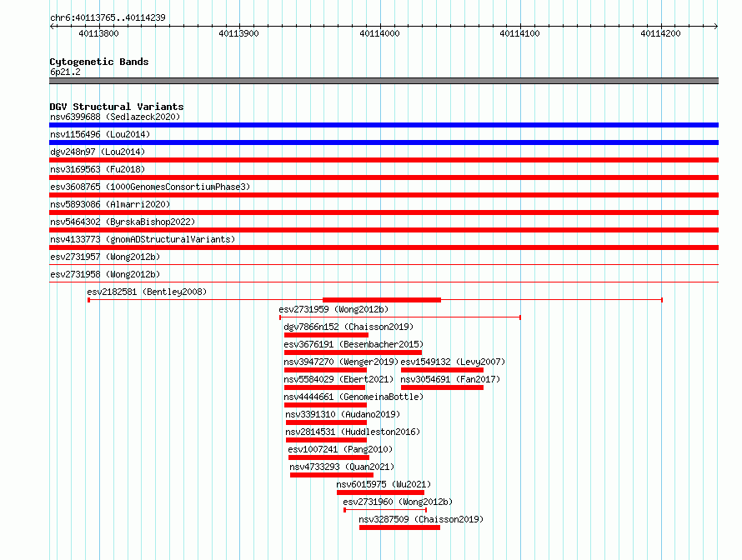This screenshot has width=742, height=560.
Task: Click red bar of esv3676191
Action: click(x=353, y=352)
